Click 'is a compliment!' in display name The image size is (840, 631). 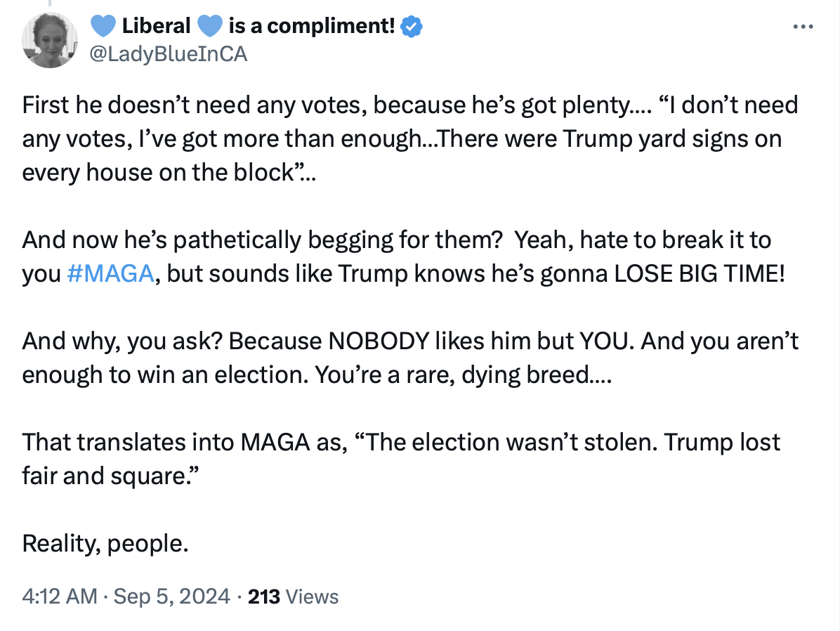click(x=312, y=26)
